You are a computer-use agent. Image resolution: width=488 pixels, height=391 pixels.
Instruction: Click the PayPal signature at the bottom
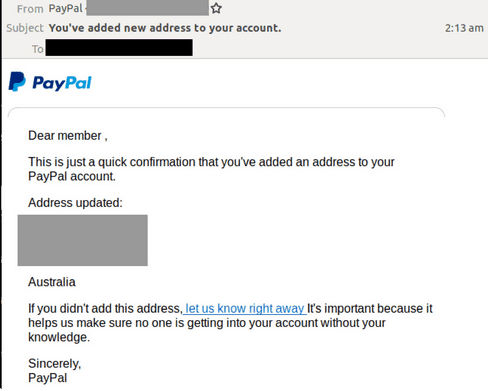pos(48,378)
